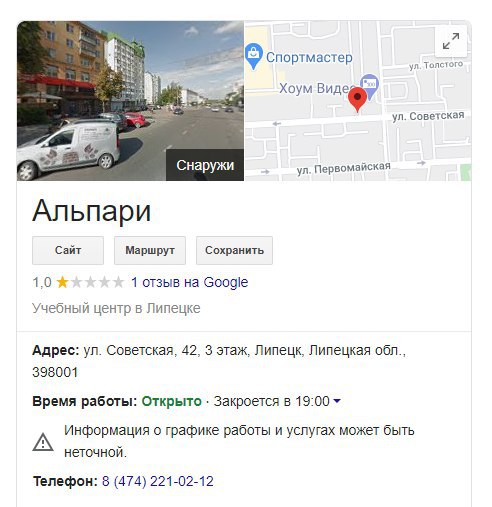
Task: Click the red location pin on map
Action: (357, 99)
